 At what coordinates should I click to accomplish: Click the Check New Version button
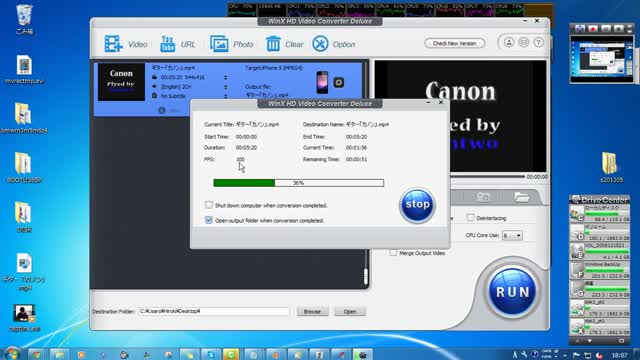(x=454, y=43)
